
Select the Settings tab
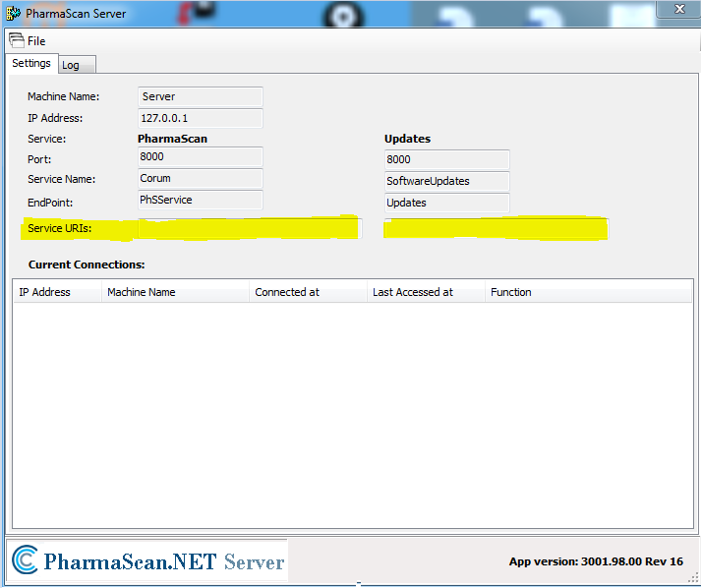tap(31, 63)
